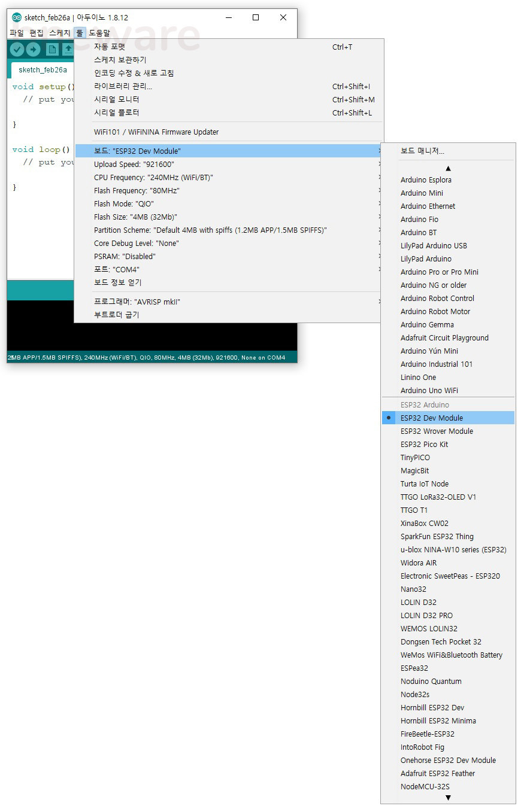Select FireBeetle-ESP32 board
Image resolution: width=524 pixels, height=812 pixels.
pos(448,734)
